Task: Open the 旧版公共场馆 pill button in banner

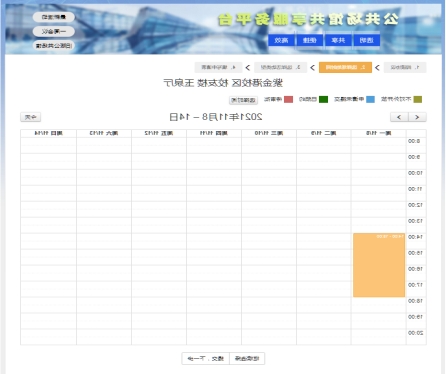Action: 53,46
